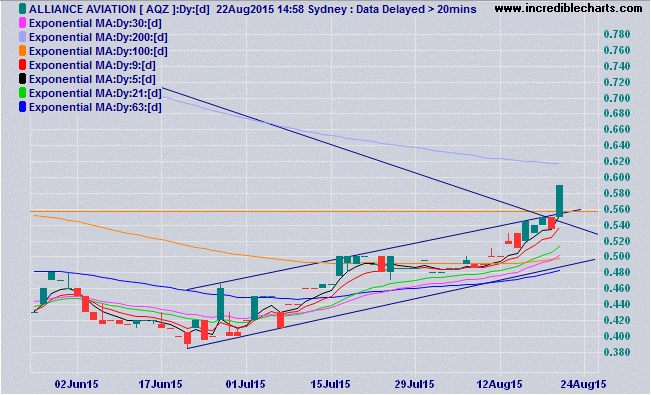Click the orange horizontal line at 0.556
Screen dimensions: 651x395
(x=314, y=211)
